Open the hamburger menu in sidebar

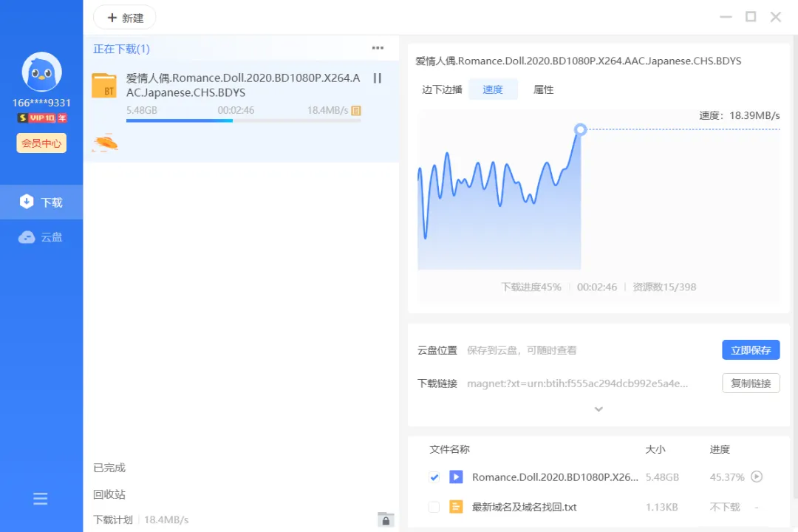[40, 499]
